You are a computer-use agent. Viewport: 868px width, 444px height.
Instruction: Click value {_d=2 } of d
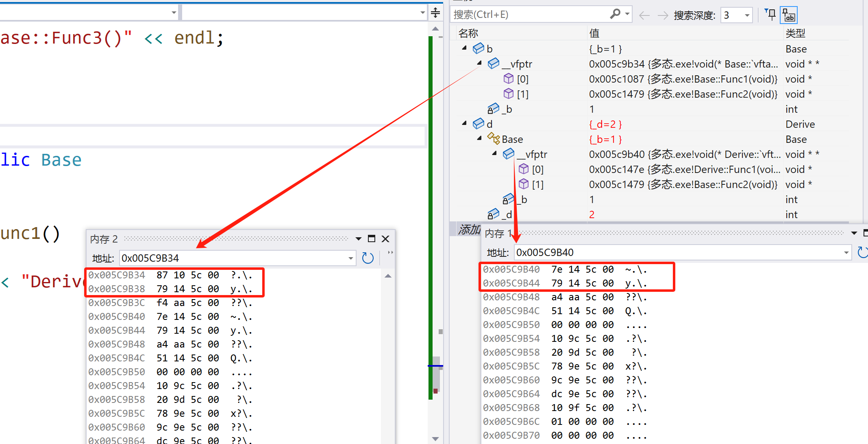605,124
